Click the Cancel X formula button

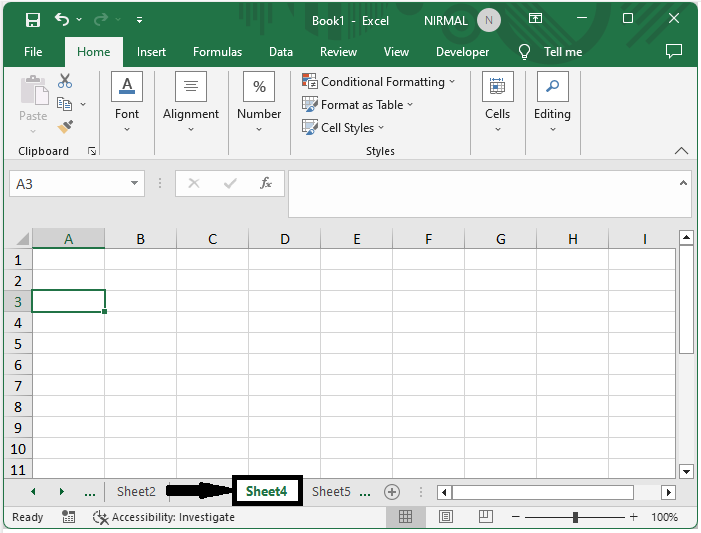194,183
